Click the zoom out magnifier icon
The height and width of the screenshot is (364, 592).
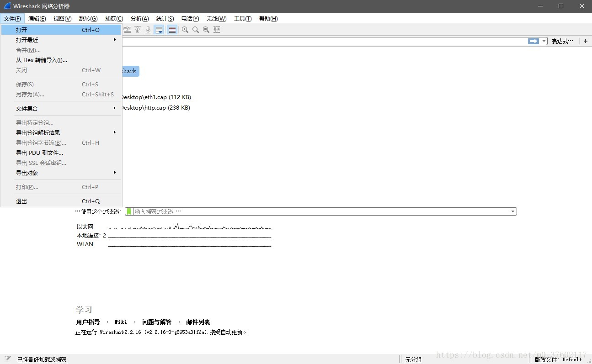pos(196,30)
